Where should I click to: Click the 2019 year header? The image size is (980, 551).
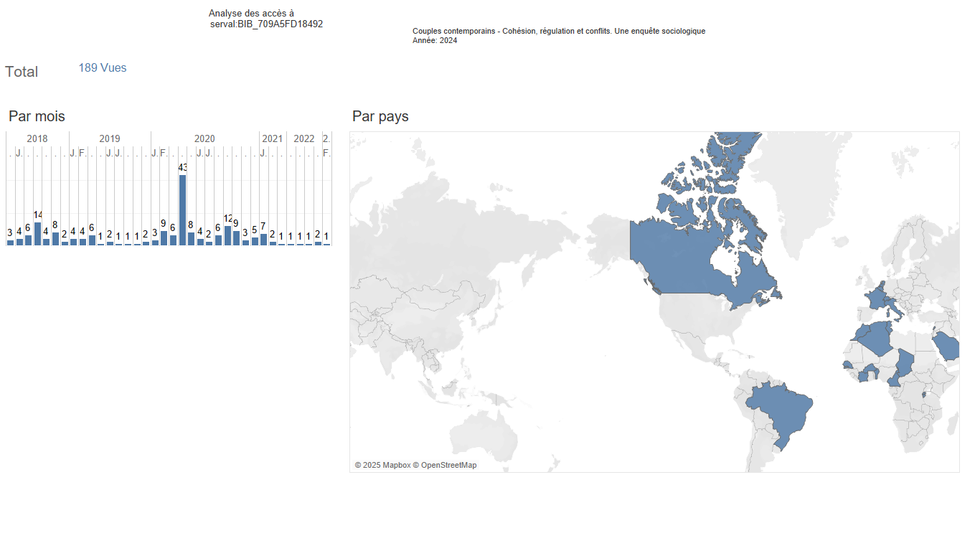pyautogui.click(x=110, y=138)
